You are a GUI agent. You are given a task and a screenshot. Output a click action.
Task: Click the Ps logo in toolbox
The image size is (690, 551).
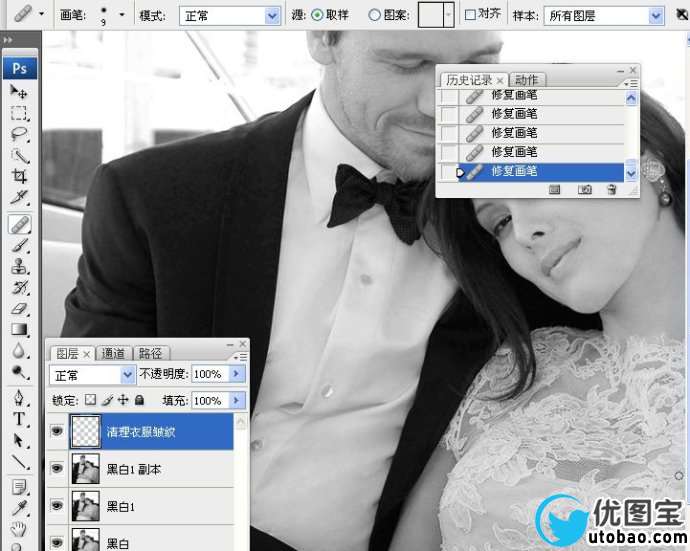(20, 68)
